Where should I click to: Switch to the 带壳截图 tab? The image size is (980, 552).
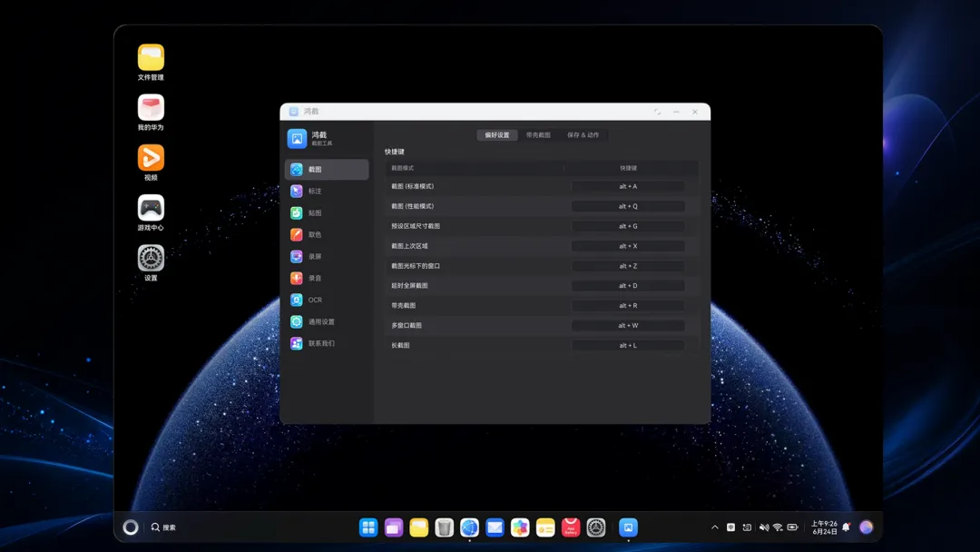(538, 135)
